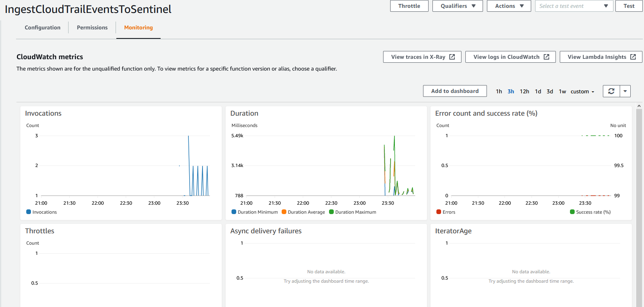This screenshot has height=307, width=644.
Task: Click Add to dashboard button
Action: 455,91
